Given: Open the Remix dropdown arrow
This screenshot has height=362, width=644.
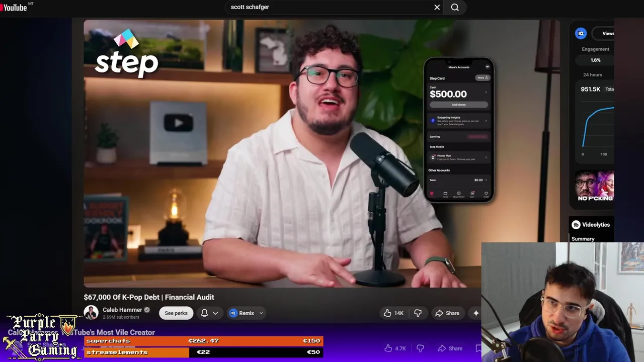Looking at the screenshot, I should [x=261, y=313].
